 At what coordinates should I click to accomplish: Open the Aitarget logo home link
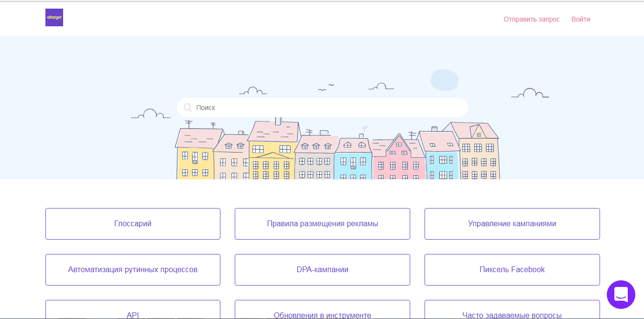54,18
